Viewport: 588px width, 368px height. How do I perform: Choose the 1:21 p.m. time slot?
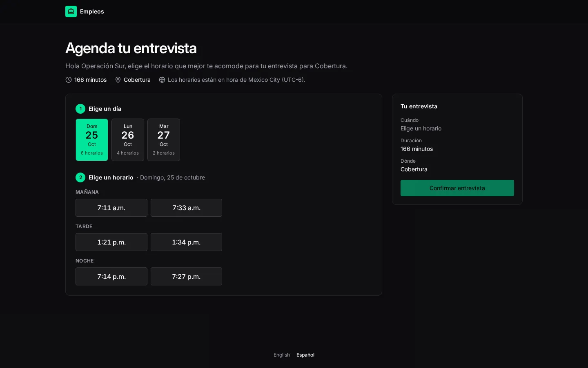(111, 242)
